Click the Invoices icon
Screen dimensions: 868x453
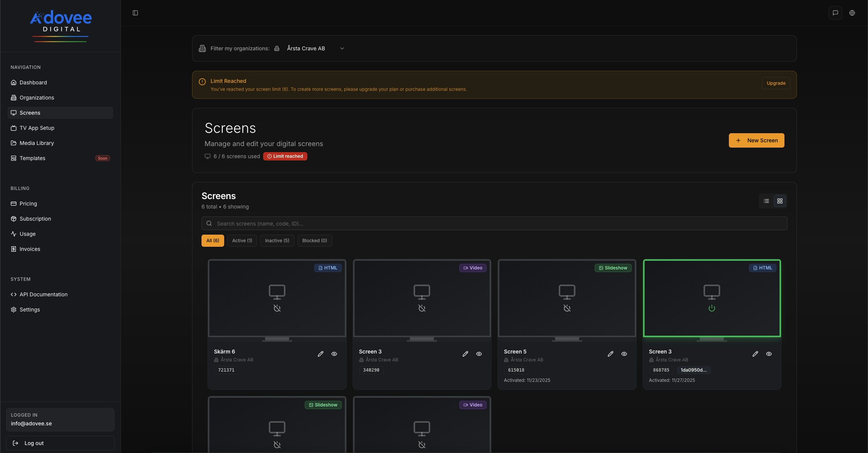click(x=14, y=249)
